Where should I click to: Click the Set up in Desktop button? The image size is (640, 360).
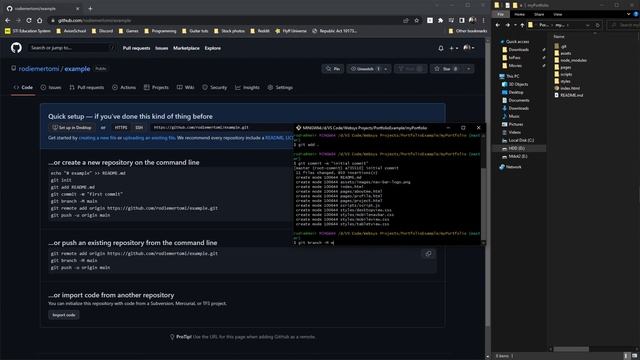coord(72,127)
